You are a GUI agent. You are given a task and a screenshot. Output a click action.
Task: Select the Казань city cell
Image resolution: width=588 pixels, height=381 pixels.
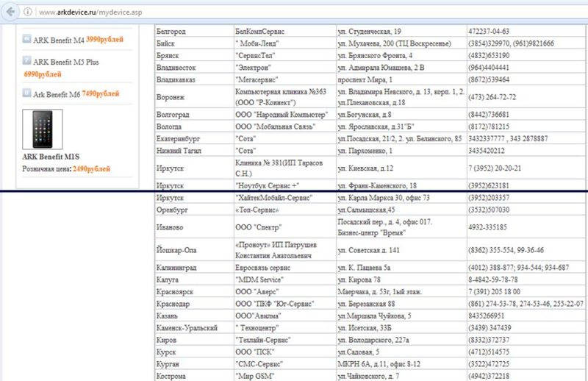click(x=194, y=316)
